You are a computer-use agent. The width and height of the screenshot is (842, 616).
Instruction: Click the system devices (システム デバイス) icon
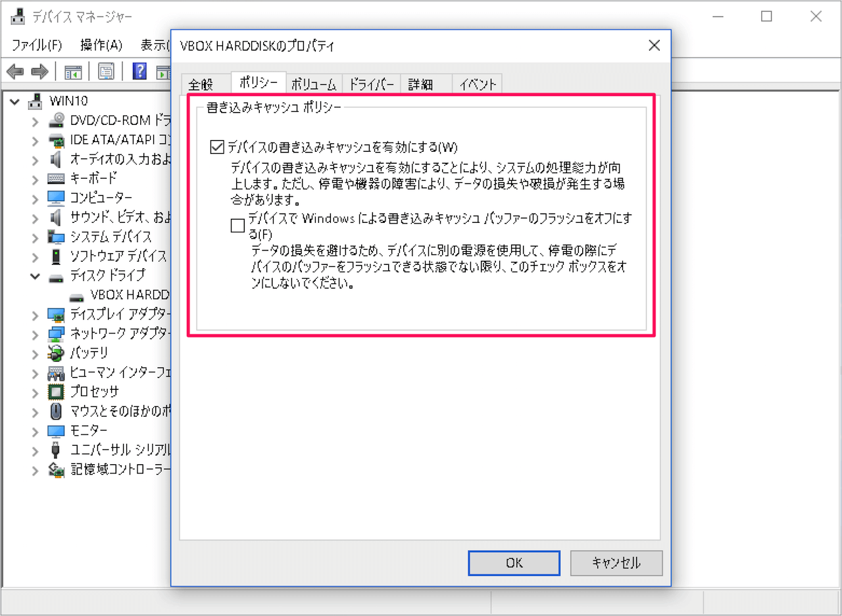(57, 237)
